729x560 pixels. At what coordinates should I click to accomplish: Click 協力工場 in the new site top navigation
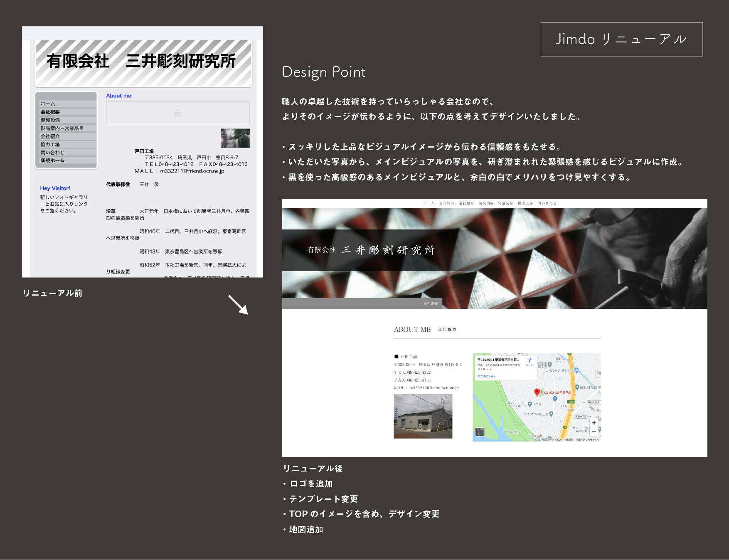pos(525,203)
